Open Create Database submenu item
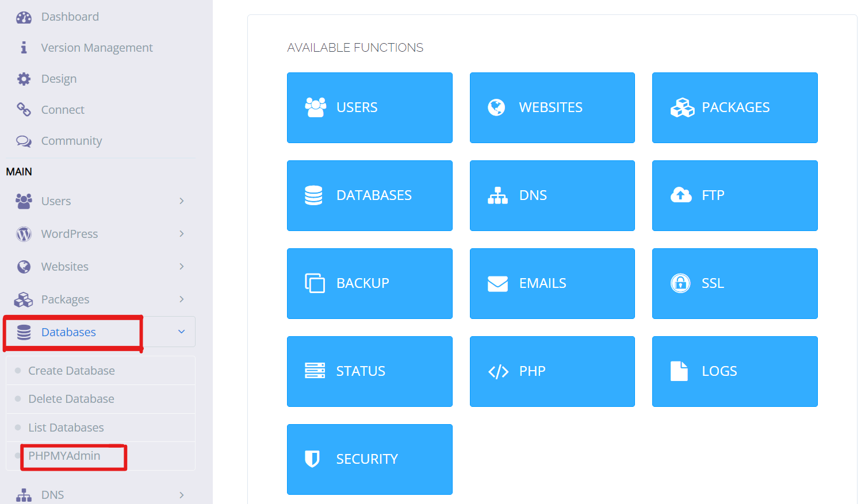Image resolution: width=861 pixels, height=504 pixels. pyautogui.click(x=71, y=371)
